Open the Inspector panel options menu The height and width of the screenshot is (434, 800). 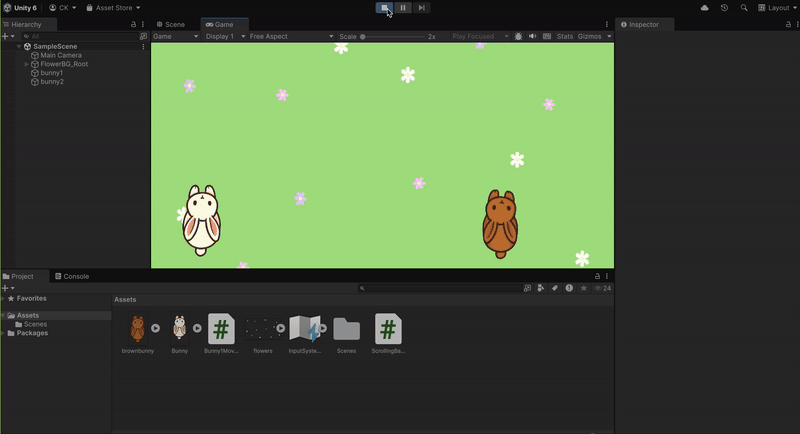click(x=796, y=24)
